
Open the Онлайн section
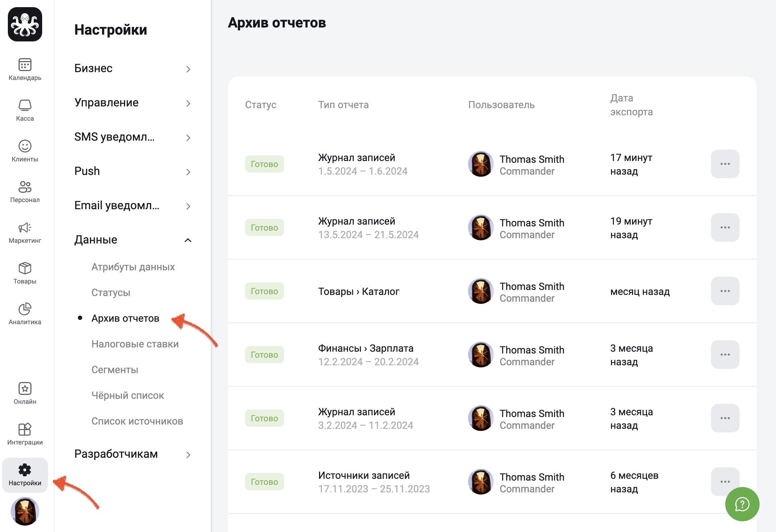point(25,393)
